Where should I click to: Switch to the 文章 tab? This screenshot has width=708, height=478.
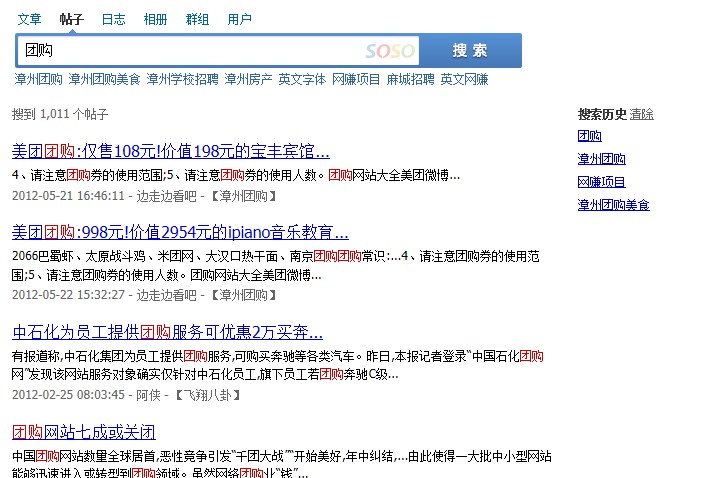tap(29, 19)
